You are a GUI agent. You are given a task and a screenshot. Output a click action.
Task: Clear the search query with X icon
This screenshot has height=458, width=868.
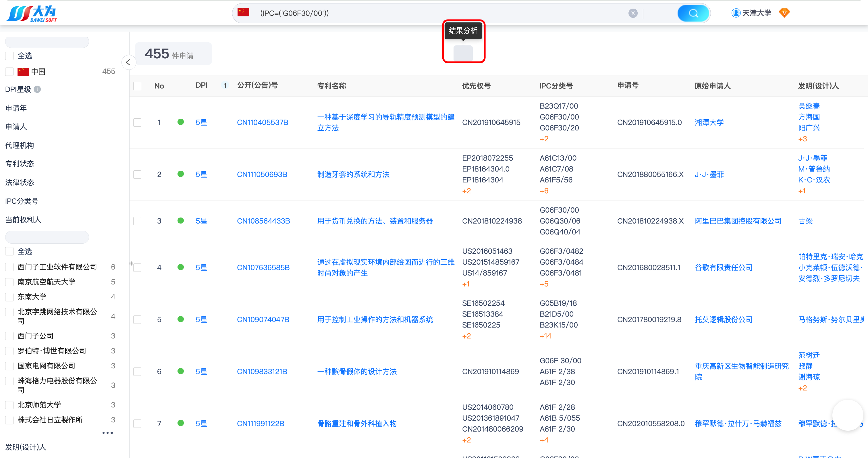(633, 13)
